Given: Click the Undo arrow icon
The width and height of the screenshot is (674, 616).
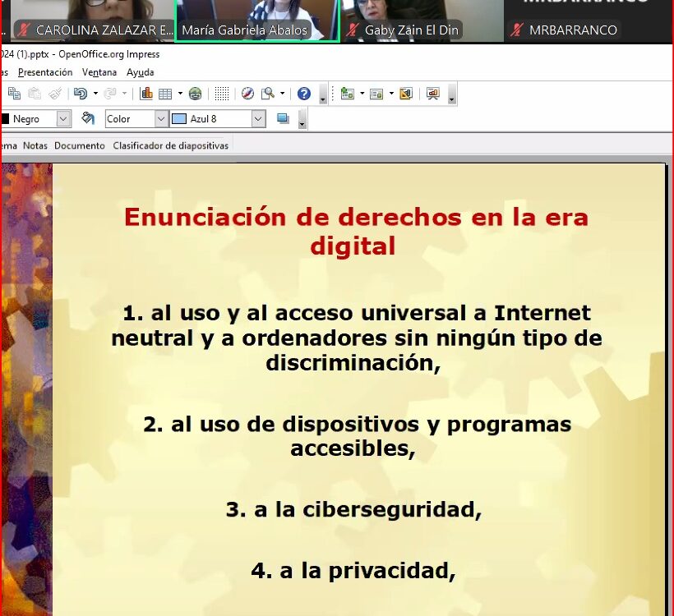Looking at the screenshot, I should click(x=80, y=94).
